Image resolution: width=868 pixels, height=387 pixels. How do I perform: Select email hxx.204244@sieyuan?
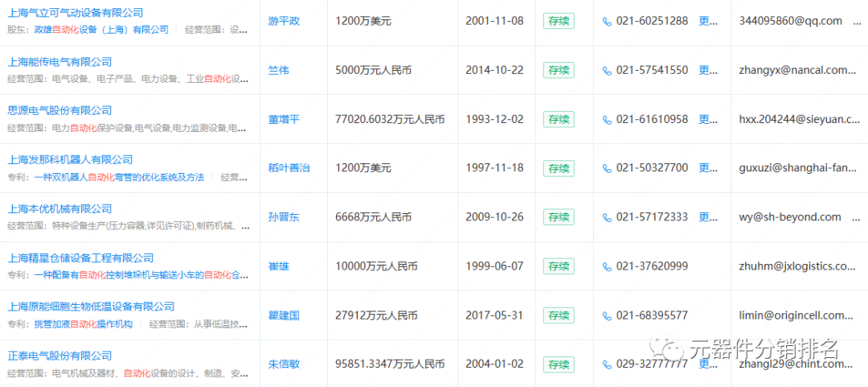point(800,119)
